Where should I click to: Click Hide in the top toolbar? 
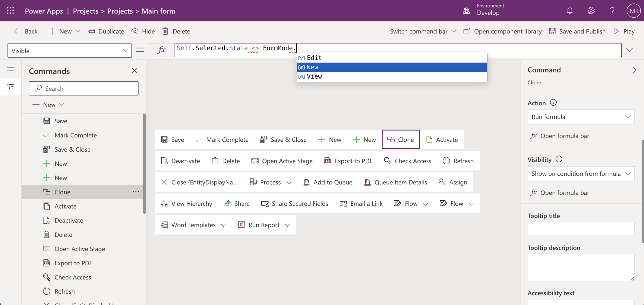coord(143,31)
